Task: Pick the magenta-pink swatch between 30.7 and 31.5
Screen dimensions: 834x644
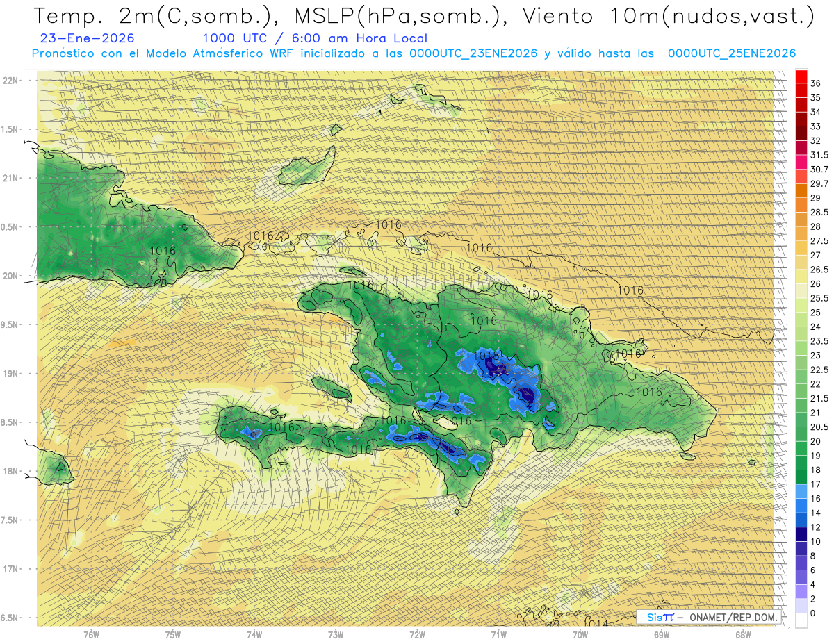Action: (x=801, y=162)
